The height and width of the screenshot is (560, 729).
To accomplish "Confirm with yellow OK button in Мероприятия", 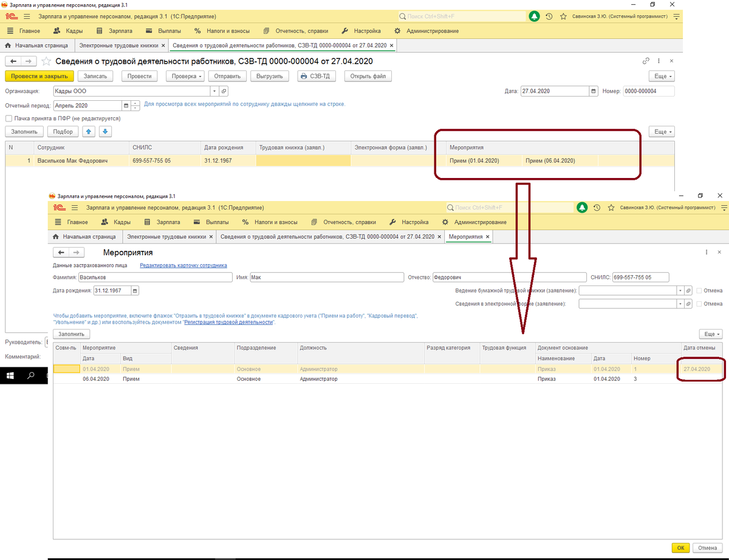I will (x=680, y=548).
